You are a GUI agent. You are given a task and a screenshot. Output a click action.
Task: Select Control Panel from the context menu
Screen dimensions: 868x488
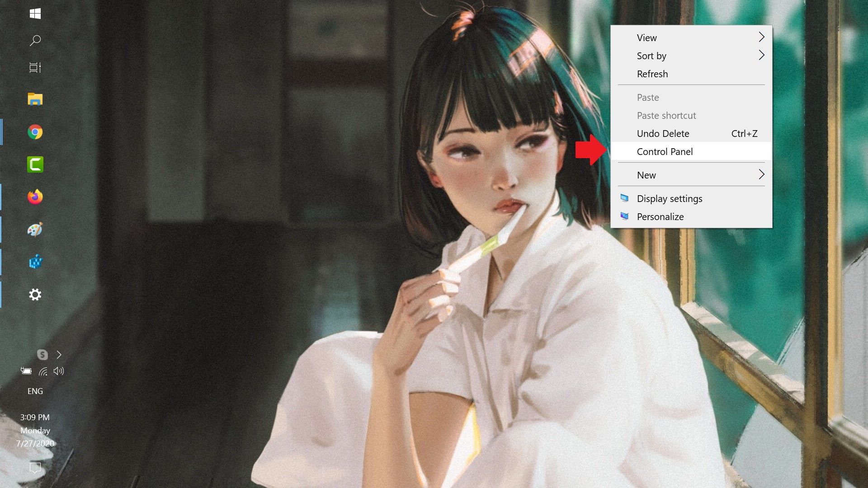665,151
